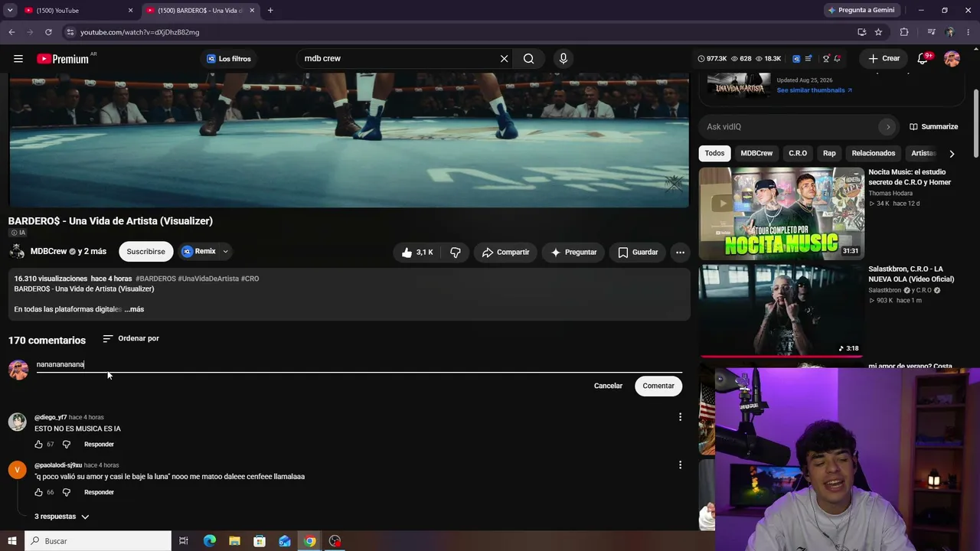
Task: Open Microsoft Edge from the taskbar
Action: click(209, 541)
